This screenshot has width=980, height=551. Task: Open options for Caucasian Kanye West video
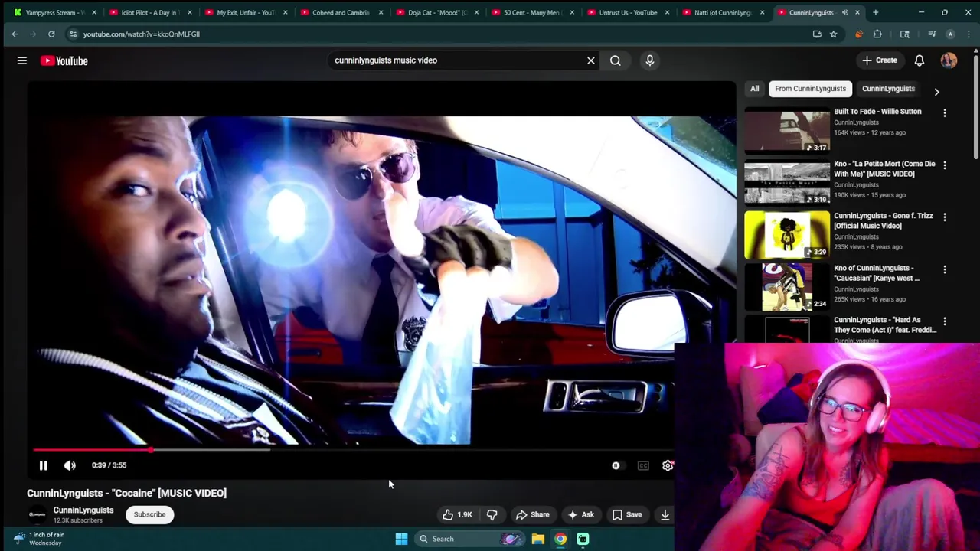coord(945,269)
